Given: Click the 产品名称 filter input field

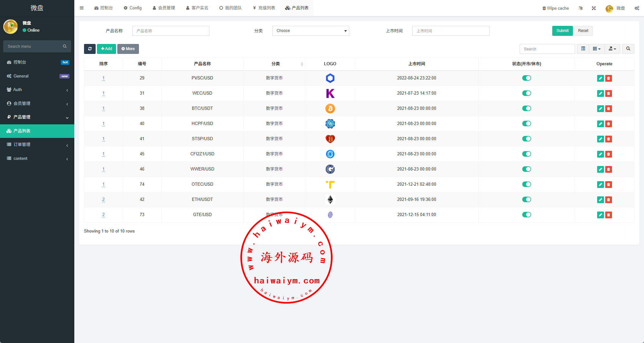Looking at the screenshot, I should (x=171, y=31).
